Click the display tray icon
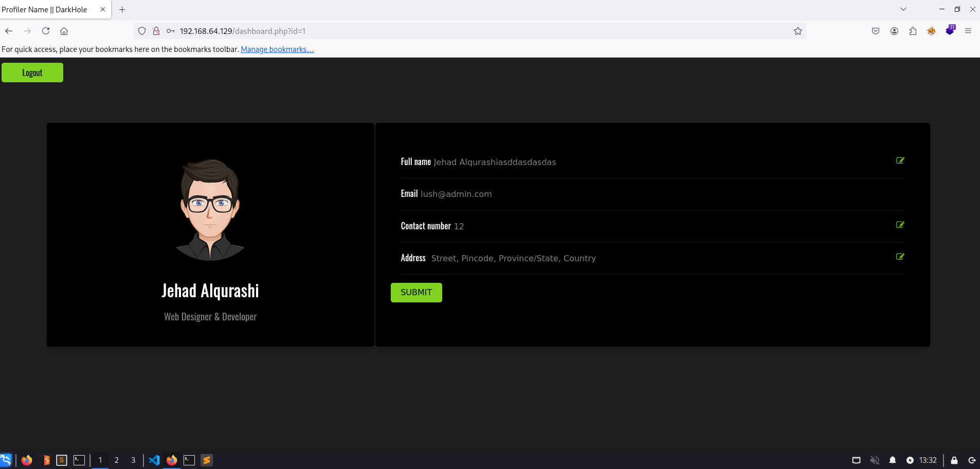 point(856,460)
